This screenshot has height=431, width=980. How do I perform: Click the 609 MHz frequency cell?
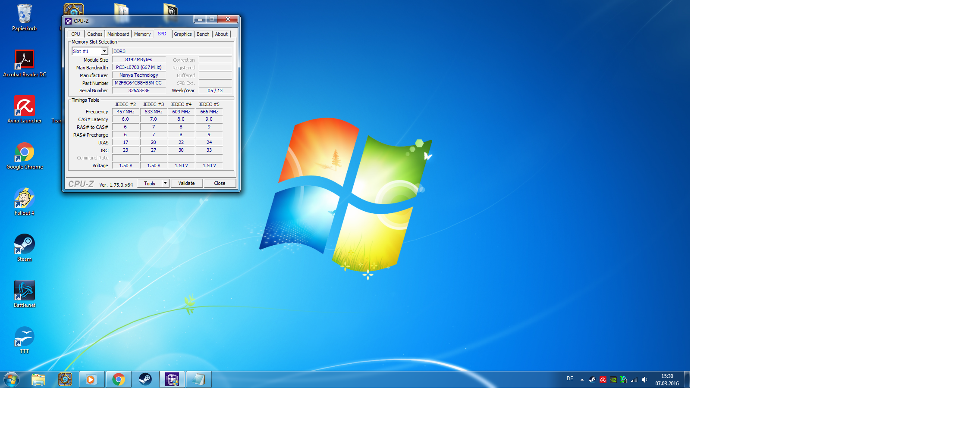click(x=181, y=112)
